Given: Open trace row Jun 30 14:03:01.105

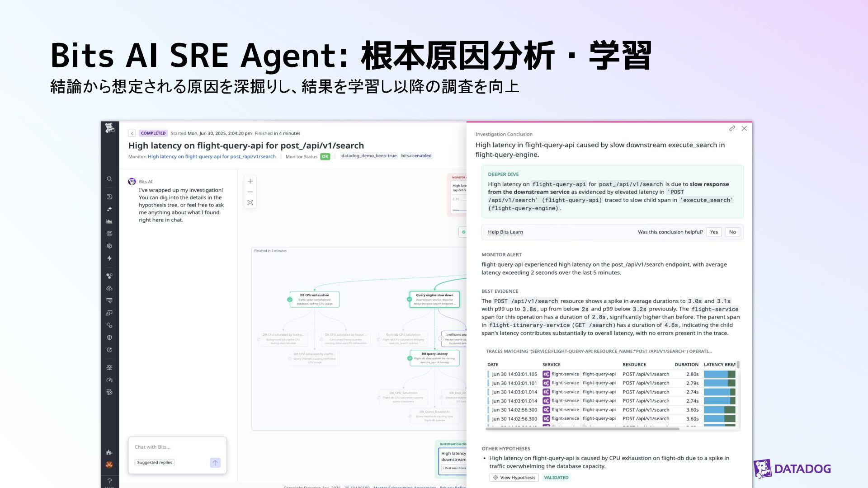Looking at the screenshot, I should [611, 374].
